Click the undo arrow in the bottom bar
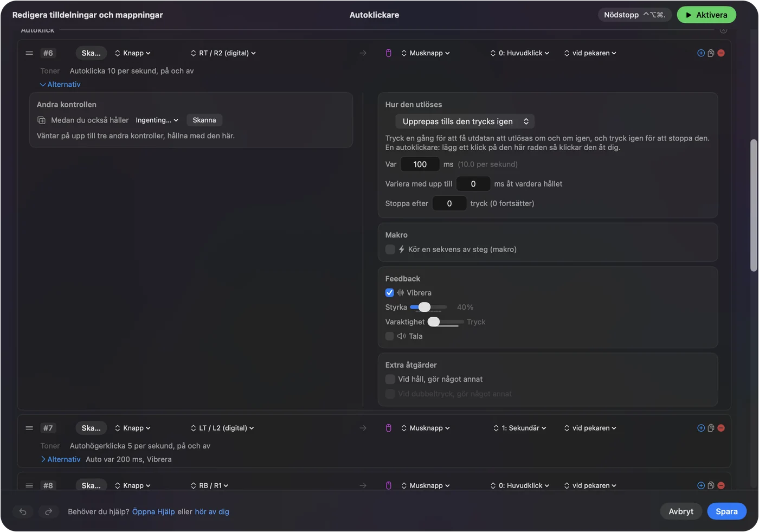 23,511
